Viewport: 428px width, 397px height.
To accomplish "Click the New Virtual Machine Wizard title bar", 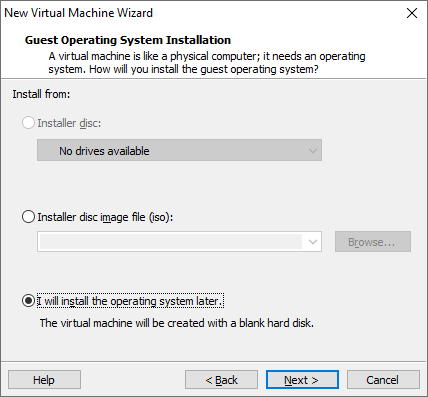I will click(200, 13).
